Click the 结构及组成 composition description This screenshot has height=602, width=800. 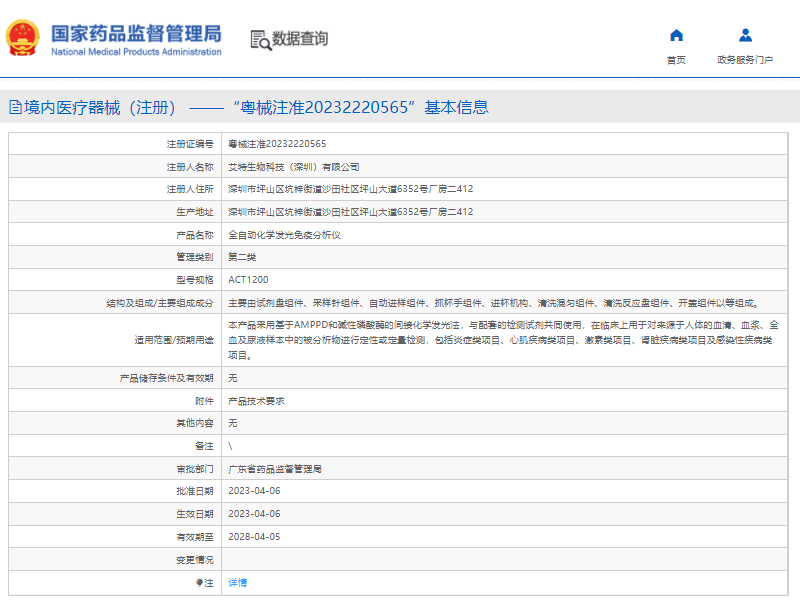point(494,303)
